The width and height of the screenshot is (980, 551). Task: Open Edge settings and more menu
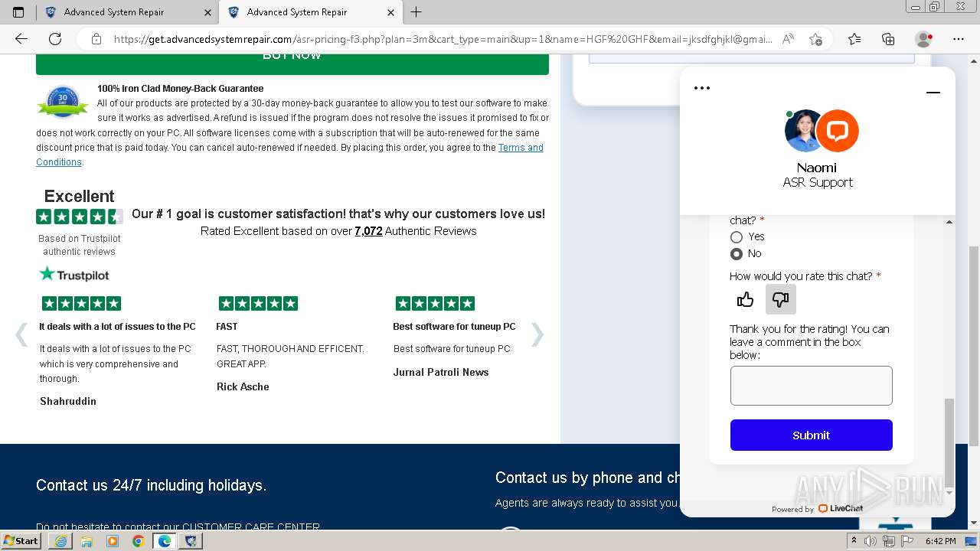[959, 39]
